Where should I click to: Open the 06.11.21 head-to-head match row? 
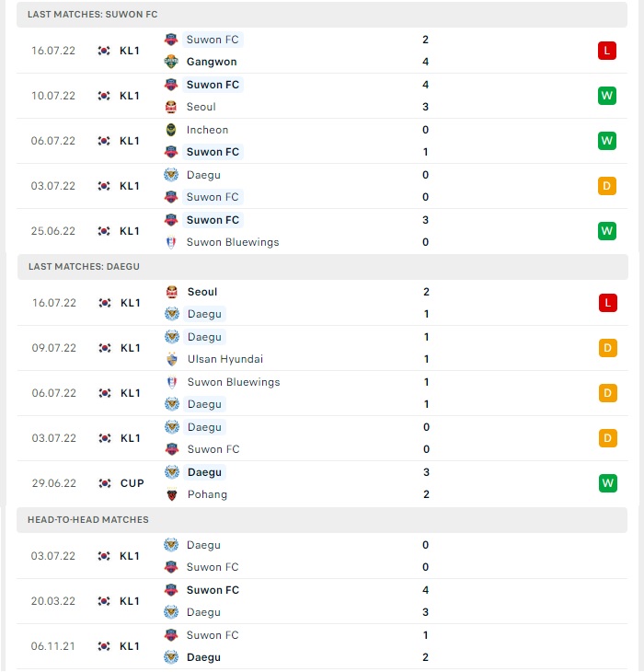322,646
